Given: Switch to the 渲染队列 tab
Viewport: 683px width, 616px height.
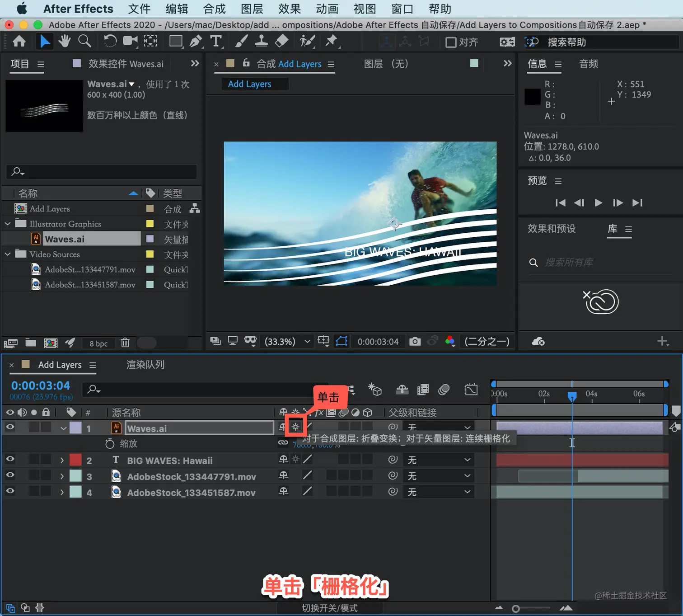Looking at the screenshot, I should [x=145, y=365].
